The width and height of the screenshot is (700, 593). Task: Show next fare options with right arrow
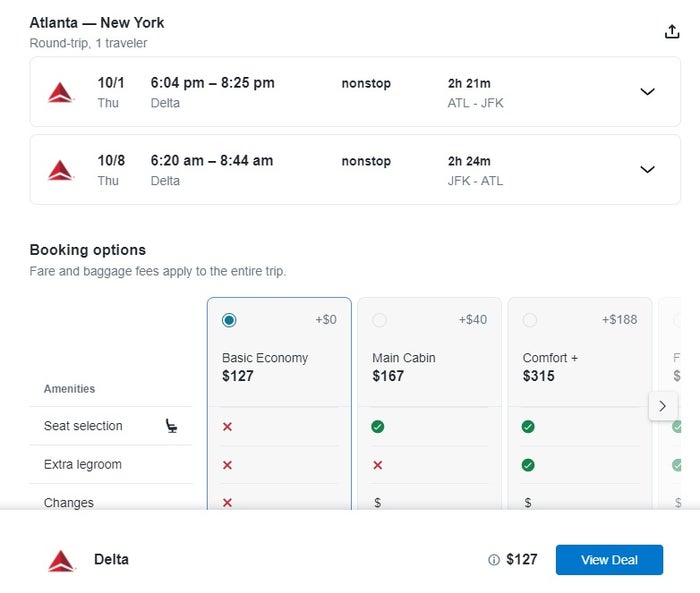pyautogui.click(x=662, y=406)
